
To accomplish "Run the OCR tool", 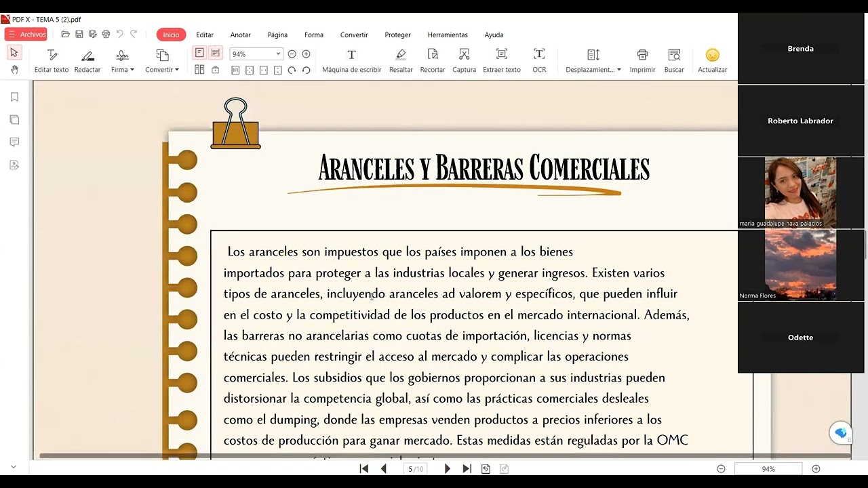I will (x=539, y=60).
